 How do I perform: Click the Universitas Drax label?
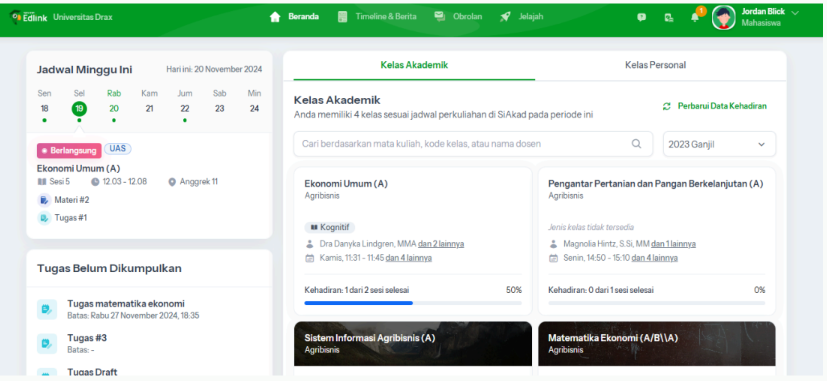tap(83, 17)
